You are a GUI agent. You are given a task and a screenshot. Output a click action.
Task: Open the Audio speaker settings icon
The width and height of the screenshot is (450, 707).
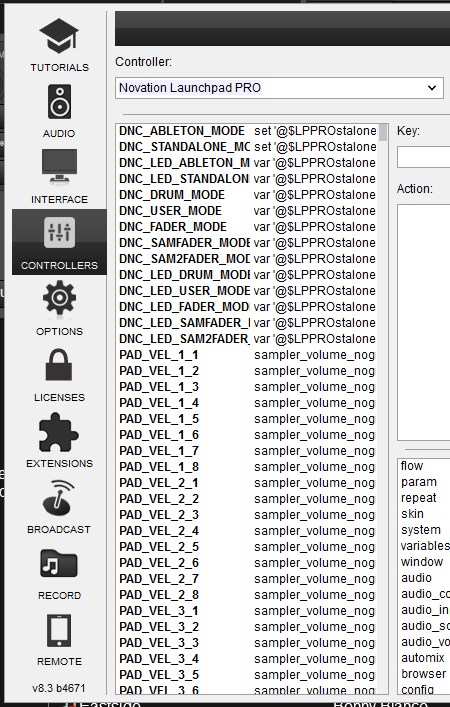[59, 102]
